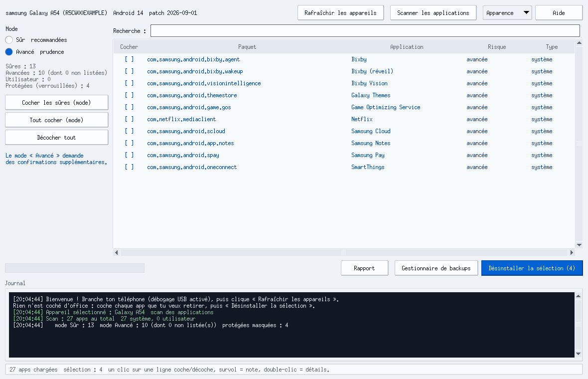This screenshot has width=588, height=379.
Task: Click the horizontal scrollbar left arrow
Action: click(116, 252)
